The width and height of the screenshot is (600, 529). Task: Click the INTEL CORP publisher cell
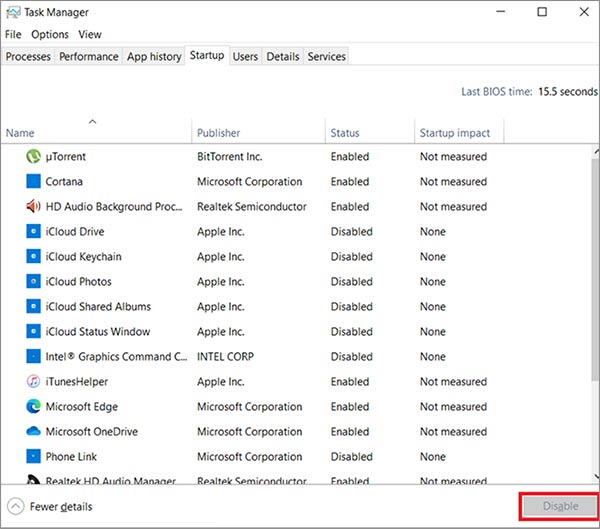[x=225, y=356]
